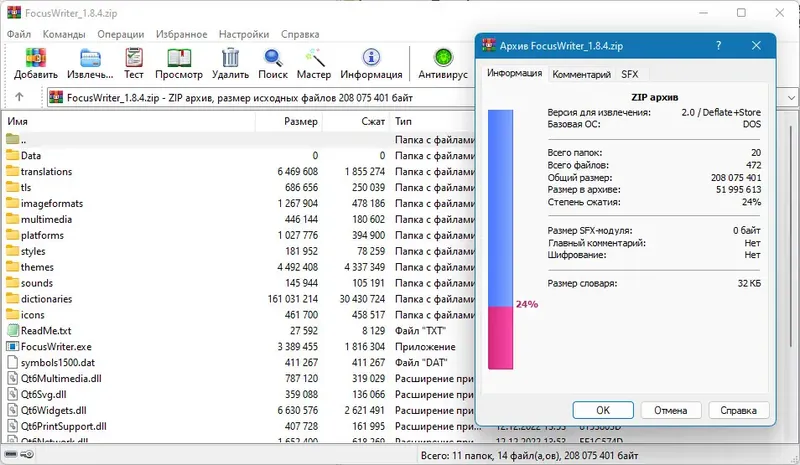Open the Справка menu
Screen dimensions: 800x465
click(300, 34)
